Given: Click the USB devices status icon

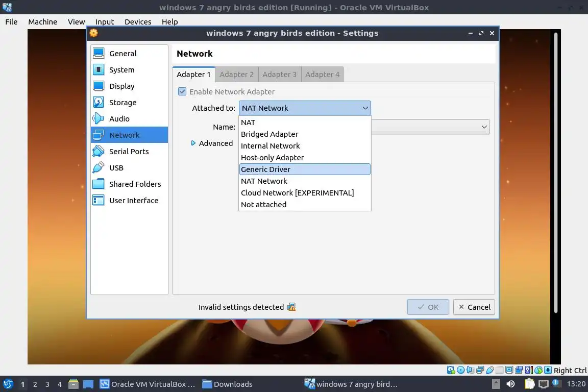Looking at the screenshot, I should [x=490, y=370].
